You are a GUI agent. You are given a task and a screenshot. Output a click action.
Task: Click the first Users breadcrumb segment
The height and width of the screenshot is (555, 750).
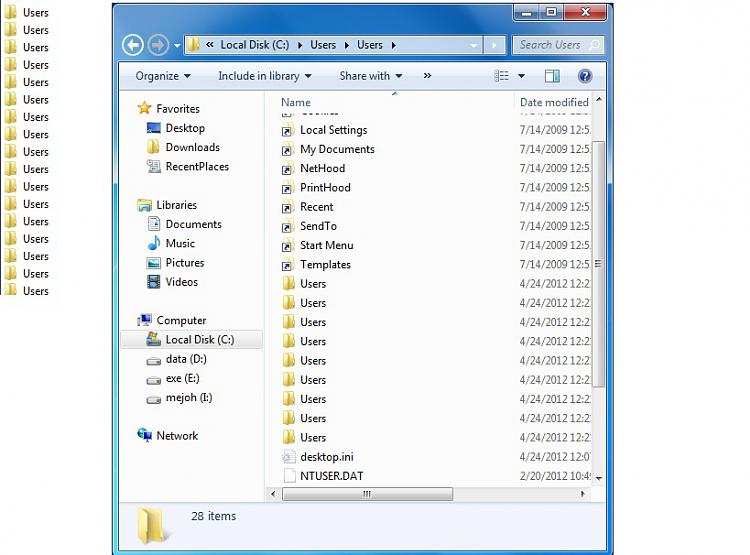pos(323,45)
